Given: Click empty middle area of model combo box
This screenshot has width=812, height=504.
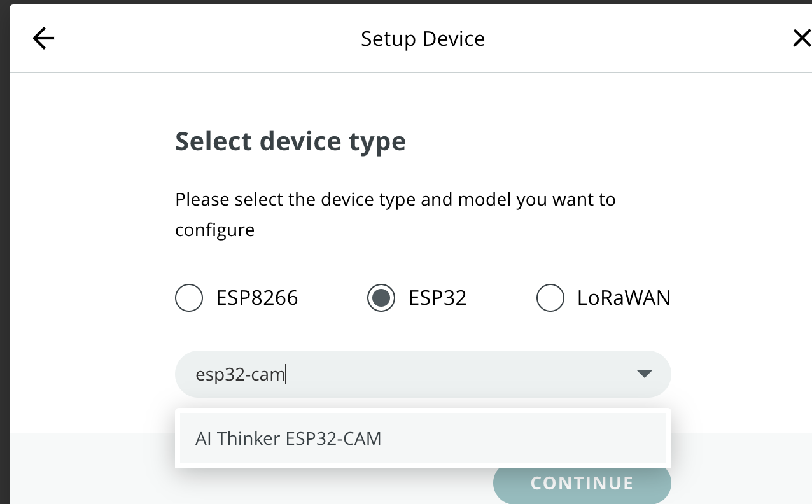Looking at the screenshot, I should (458, 374).
